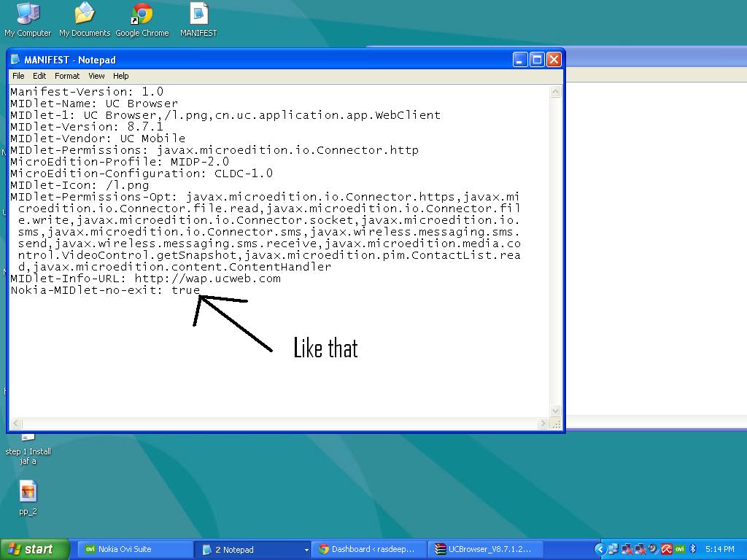
Task: Switch to Chrome Dashboard taskbar button
Action: pyautogui.click(x=368, y=550)
